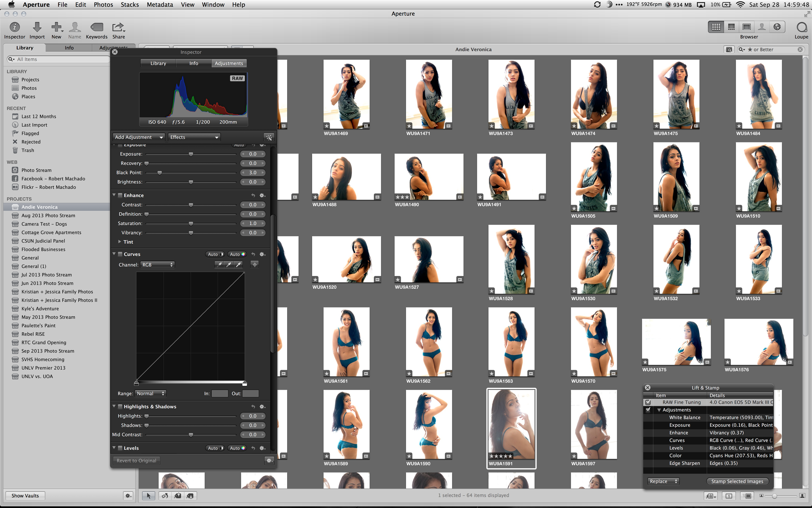Open the Curves action gear menu

tap(262, 254)
